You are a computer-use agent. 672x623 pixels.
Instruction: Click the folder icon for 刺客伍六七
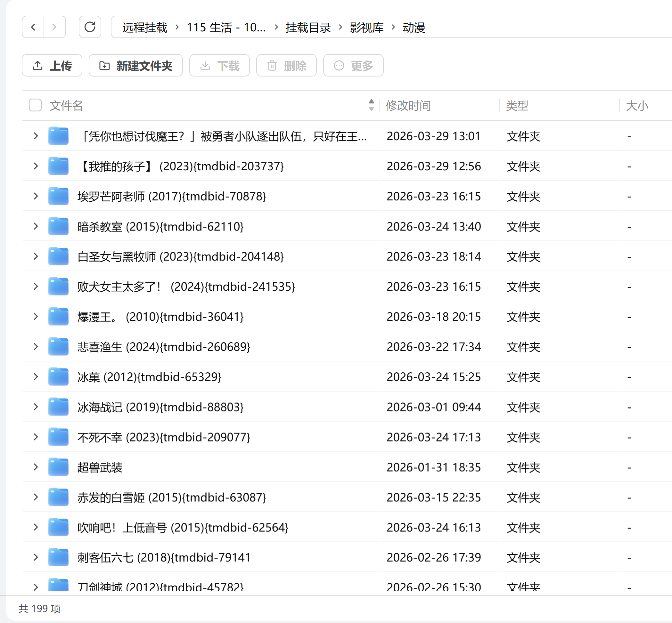tap(58, 557)
